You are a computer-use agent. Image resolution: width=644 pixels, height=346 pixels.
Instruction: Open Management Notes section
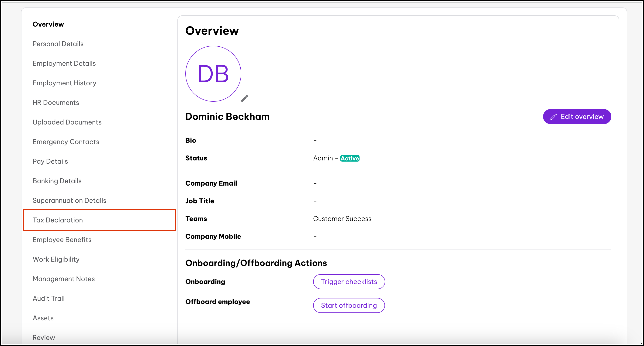[x=64, y=279]
